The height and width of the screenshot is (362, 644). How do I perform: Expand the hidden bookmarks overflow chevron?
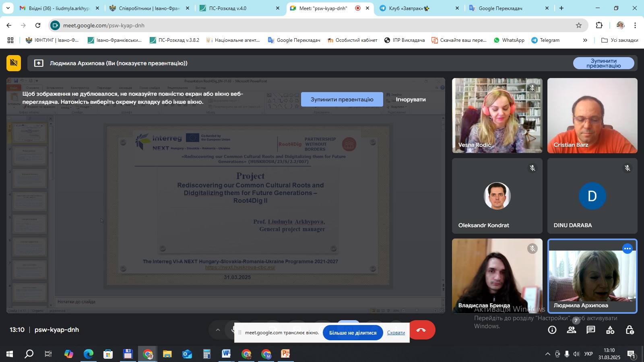585,40
